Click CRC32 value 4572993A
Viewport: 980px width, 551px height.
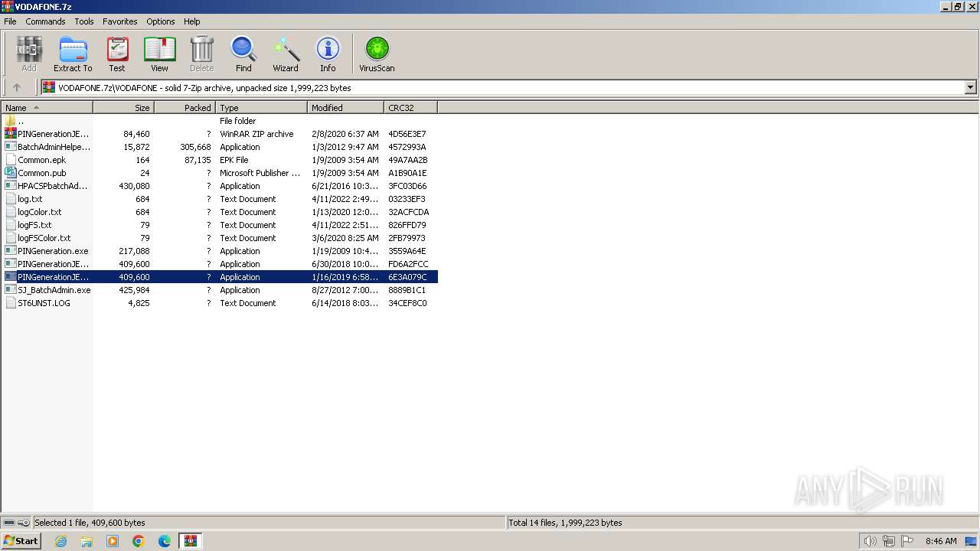pos(407,147)
